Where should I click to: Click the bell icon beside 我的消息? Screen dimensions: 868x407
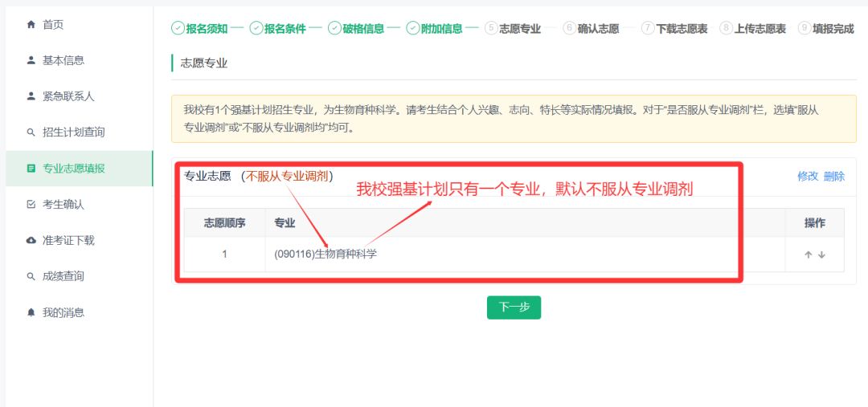[31, 312]
